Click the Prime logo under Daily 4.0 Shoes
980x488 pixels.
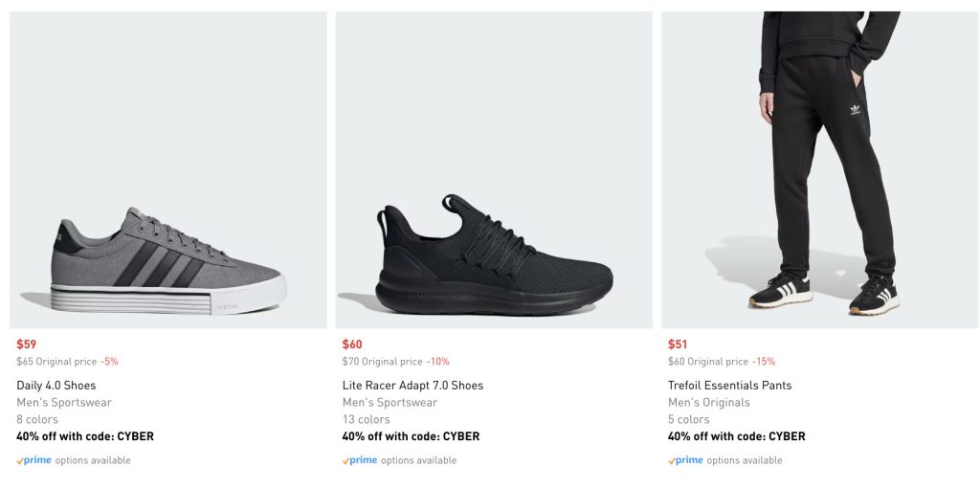click(x=34, y=460)
